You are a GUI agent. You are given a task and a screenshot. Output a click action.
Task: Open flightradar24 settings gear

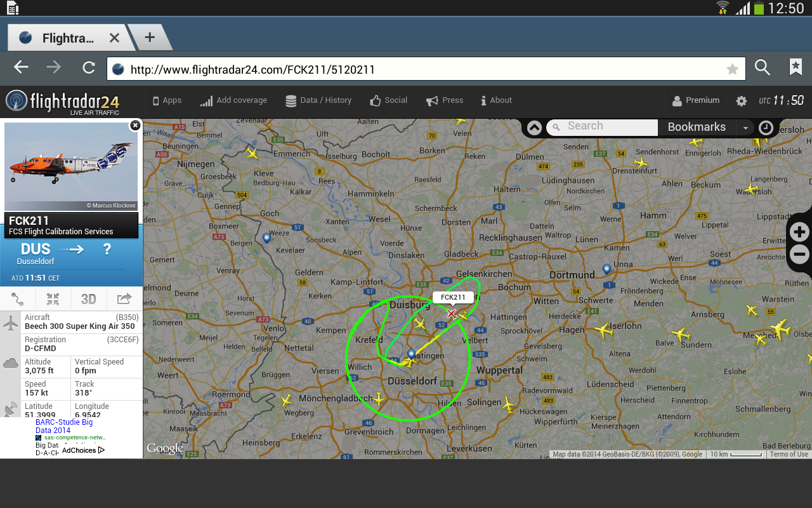(741, 101)
